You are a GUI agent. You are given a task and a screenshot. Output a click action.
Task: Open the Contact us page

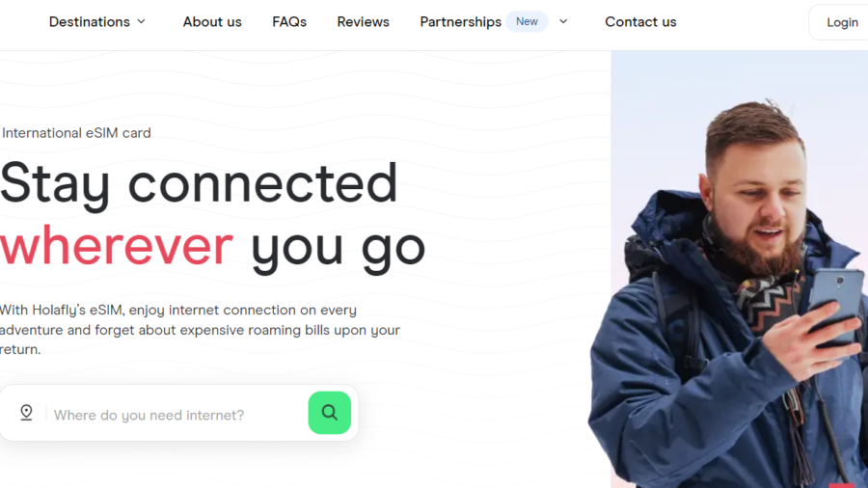pyautogui.click(x=640, y=21)
